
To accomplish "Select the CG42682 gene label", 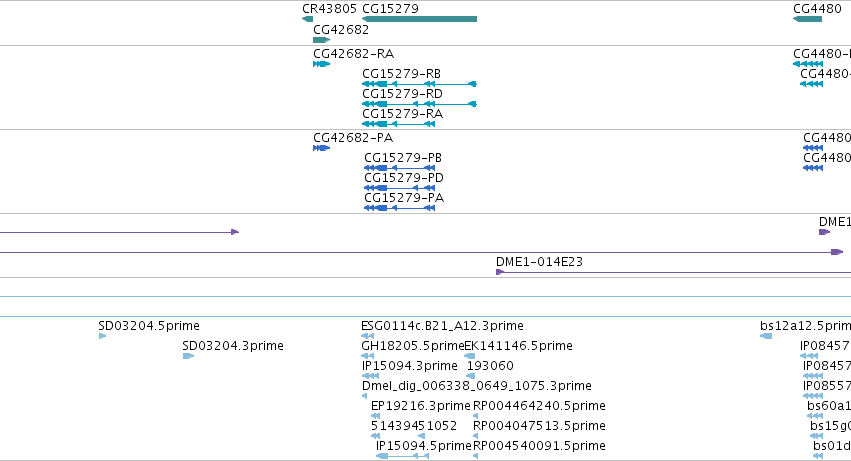I will (x=341, y=30).
